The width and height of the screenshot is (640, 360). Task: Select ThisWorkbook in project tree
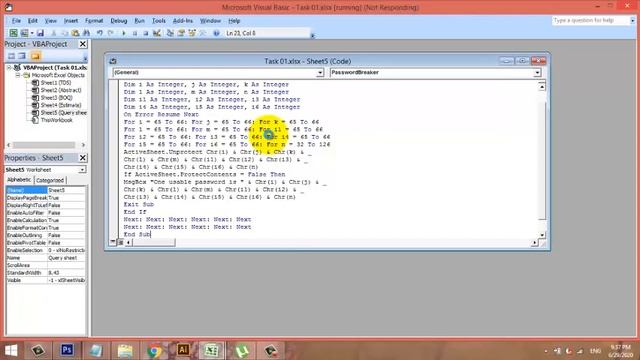pyautogui.click(x=56, y=120)
